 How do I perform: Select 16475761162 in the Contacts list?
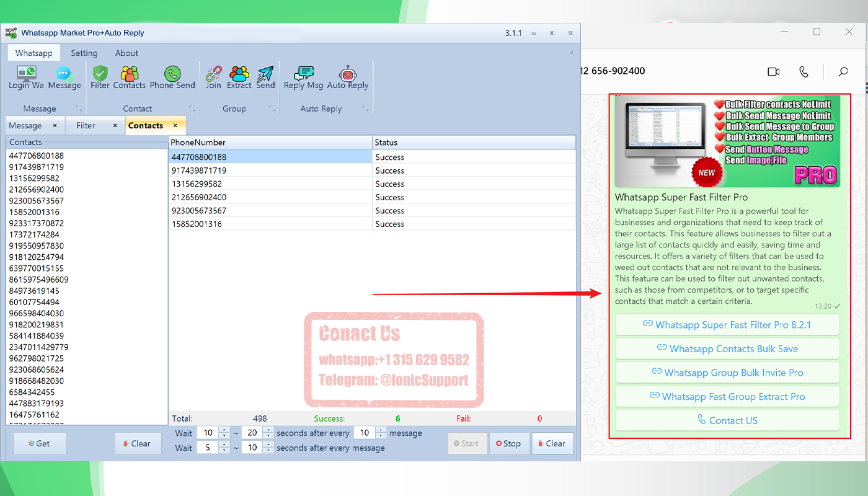pos(34,415)
